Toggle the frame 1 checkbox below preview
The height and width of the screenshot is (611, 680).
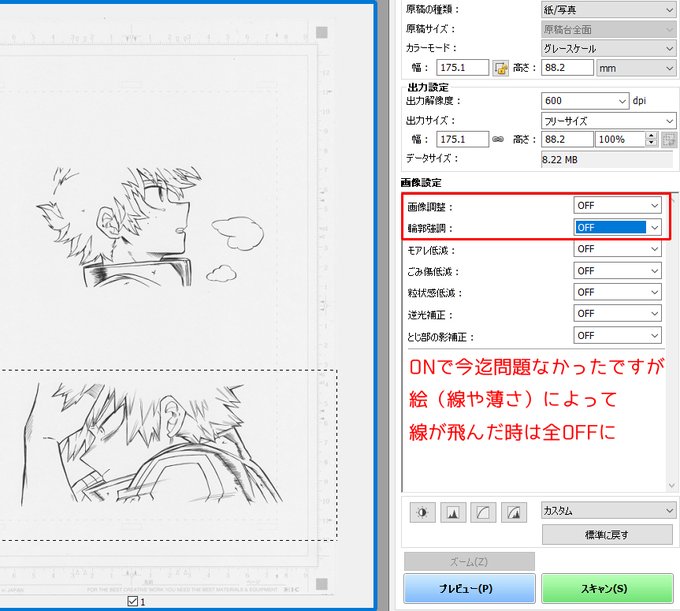tap(133, 601)
